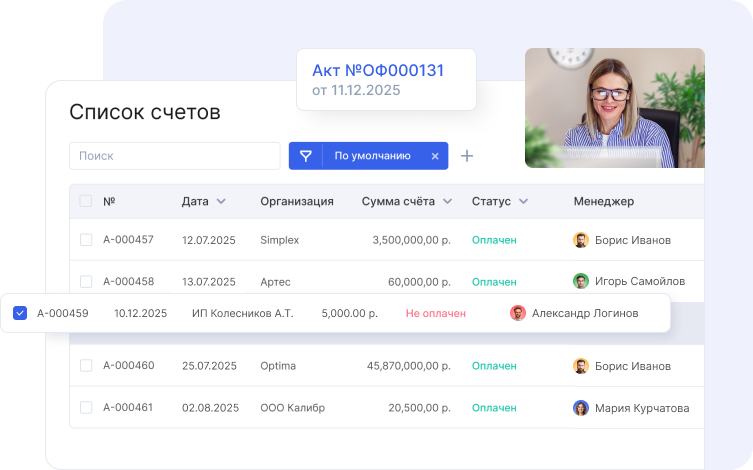The width and height of the screenshot is (753, 470).
Task: Open the Статус column filter dropdown
Action: coord(523,201)
